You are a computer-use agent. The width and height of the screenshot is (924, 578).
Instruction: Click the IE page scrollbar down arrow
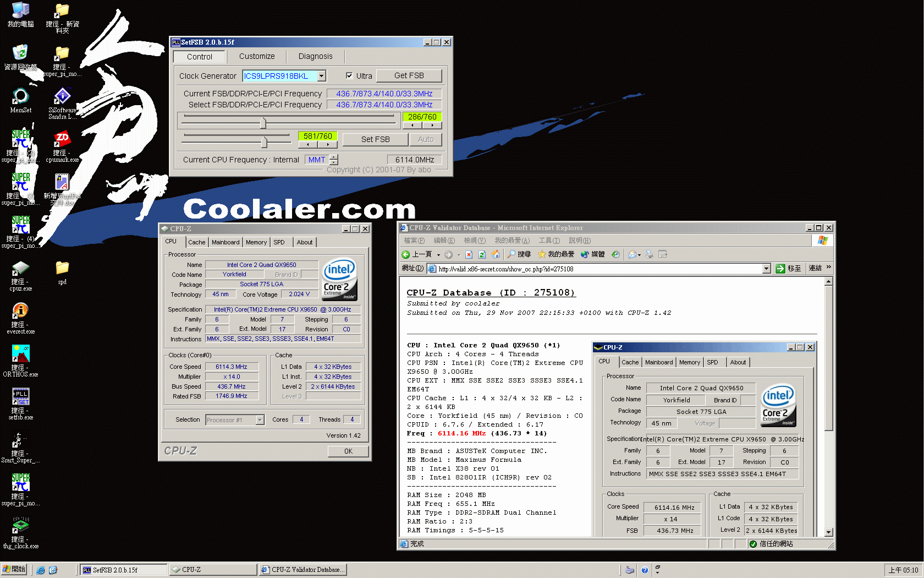[829, 532]
